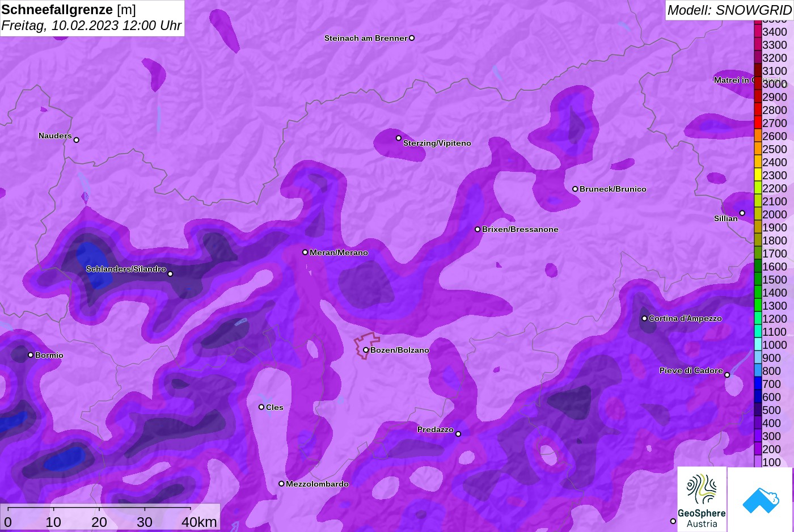Pick the 2500 m orange legend swatch

[x=758, y=149]
